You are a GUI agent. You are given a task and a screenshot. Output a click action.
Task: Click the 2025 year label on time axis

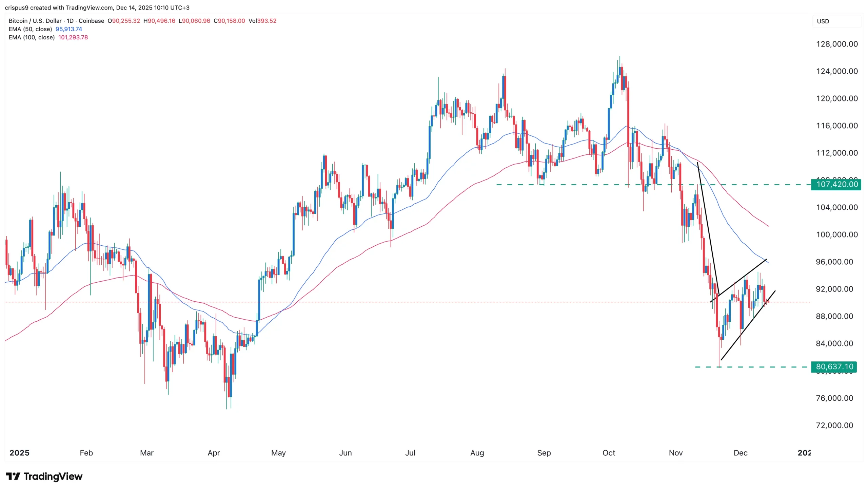tap(19, 453)
